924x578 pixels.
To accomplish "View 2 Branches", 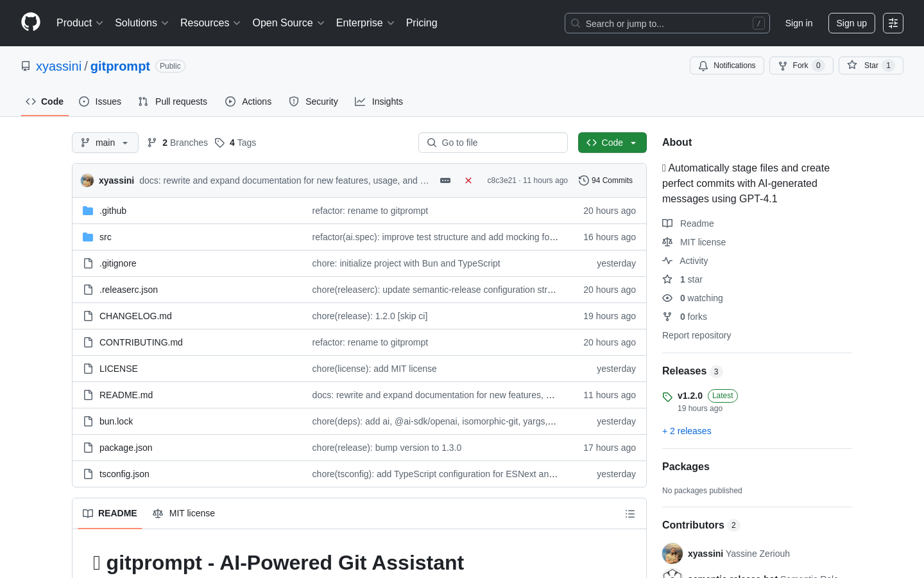I will [x=178, y=143].
